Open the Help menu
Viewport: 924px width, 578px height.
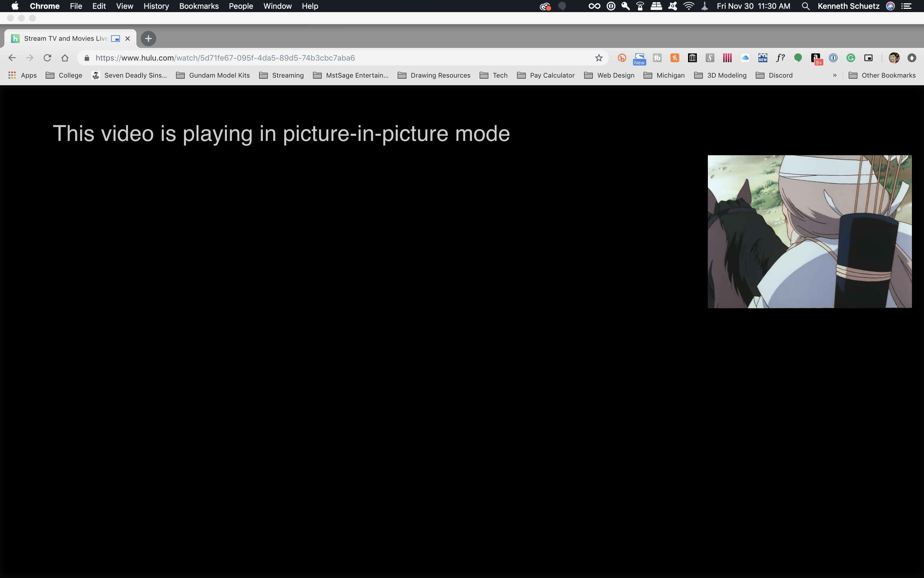[310, 6]
